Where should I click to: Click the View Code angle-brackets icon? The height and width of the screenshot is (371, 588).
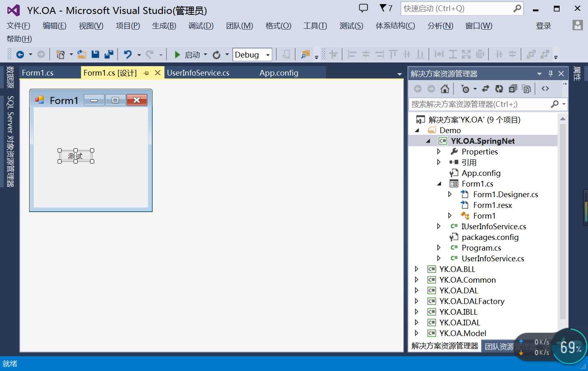click(545, 89)
